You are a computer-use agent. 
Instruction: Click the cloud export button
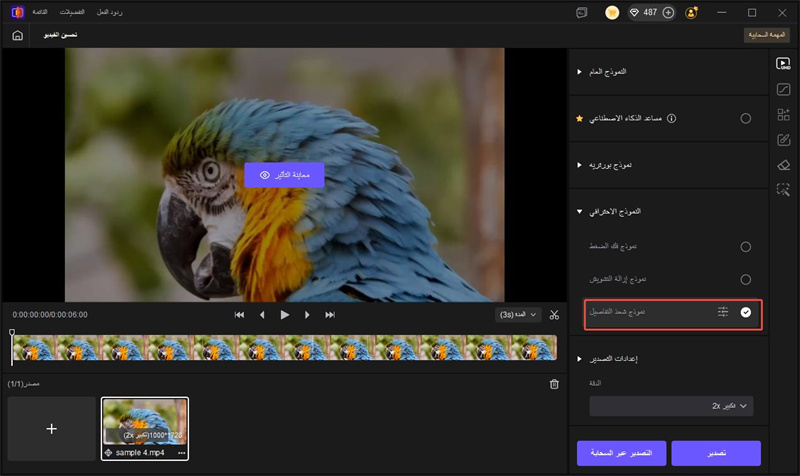(620, 453)
